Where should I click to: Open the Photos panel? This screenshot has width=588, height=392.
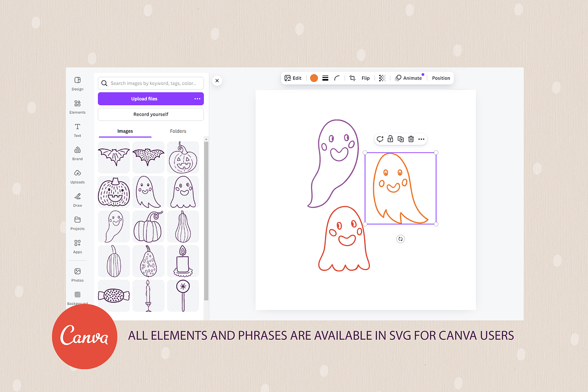[77, 274]
